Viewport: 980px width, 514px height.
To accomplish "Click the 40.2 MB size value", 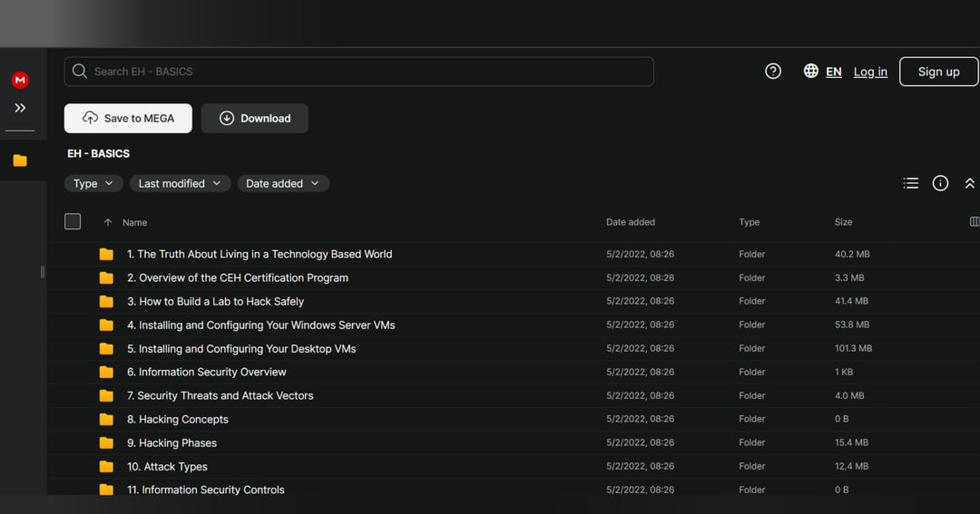I will click(852, 254).
